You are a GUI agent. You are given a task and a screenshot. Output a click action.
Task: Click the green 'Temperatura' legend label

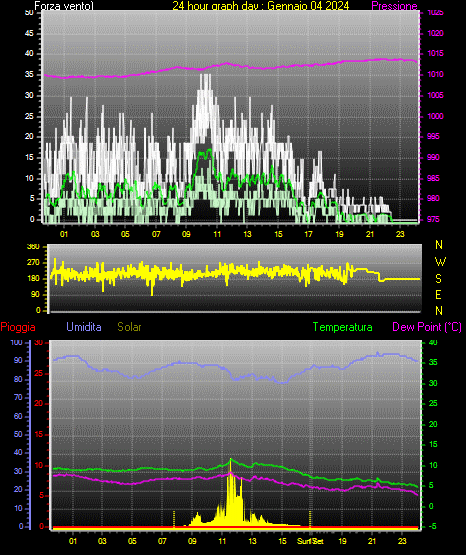[x=342, y=327]
